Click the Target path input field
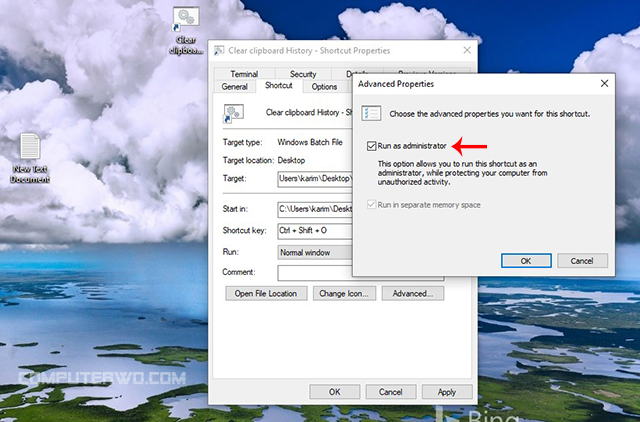 tap(315, 179)
